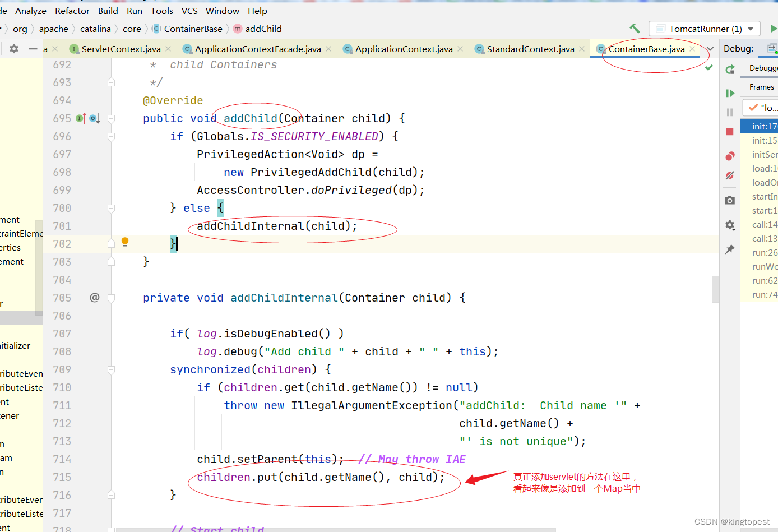
Task: Stop the debug session
Action: pyautogui.click(x=730, y=132)
